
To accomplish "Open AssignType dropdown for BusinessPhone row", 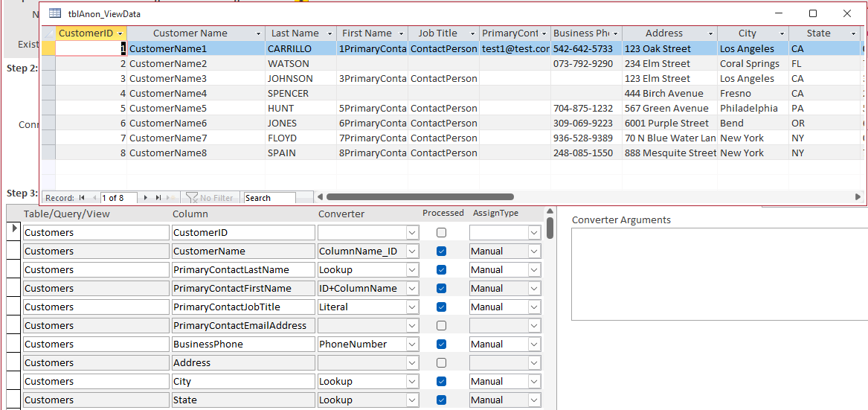I will (x=533, y=344).
